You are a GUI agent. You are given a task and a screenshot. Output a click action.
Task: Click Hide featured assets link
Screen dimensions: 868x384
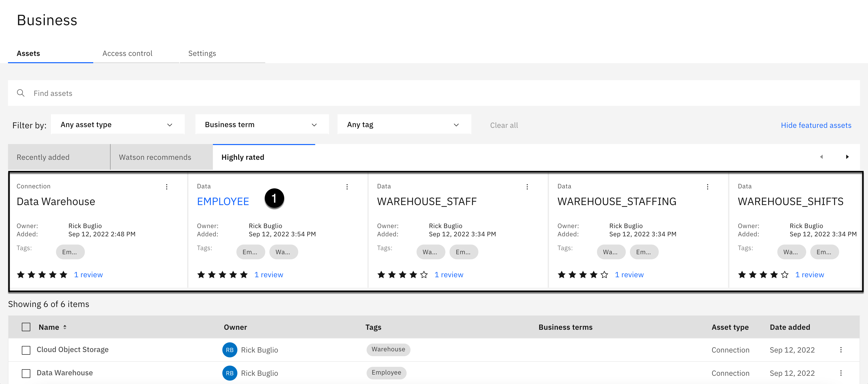(x=816, y=125)
